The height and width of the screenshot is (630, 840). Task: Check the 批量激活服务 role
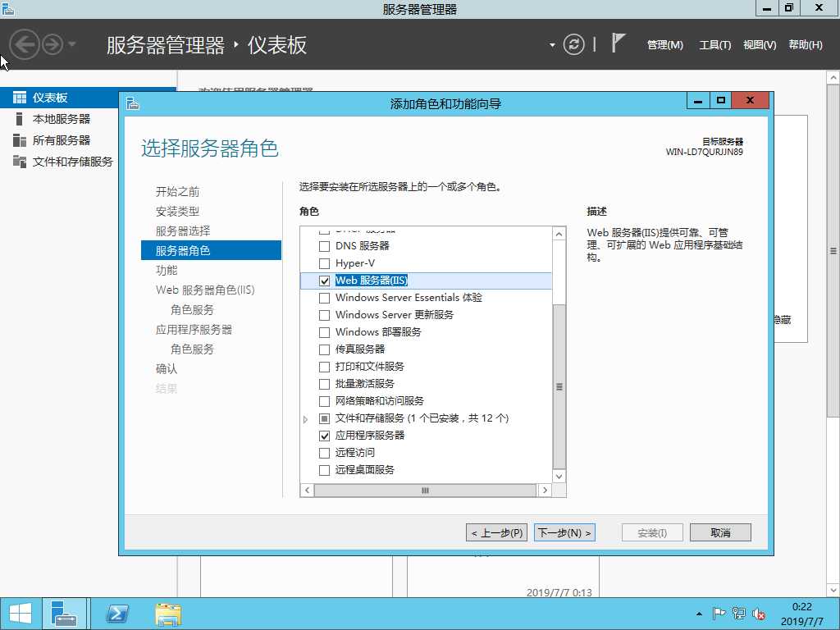pos(324,384)
